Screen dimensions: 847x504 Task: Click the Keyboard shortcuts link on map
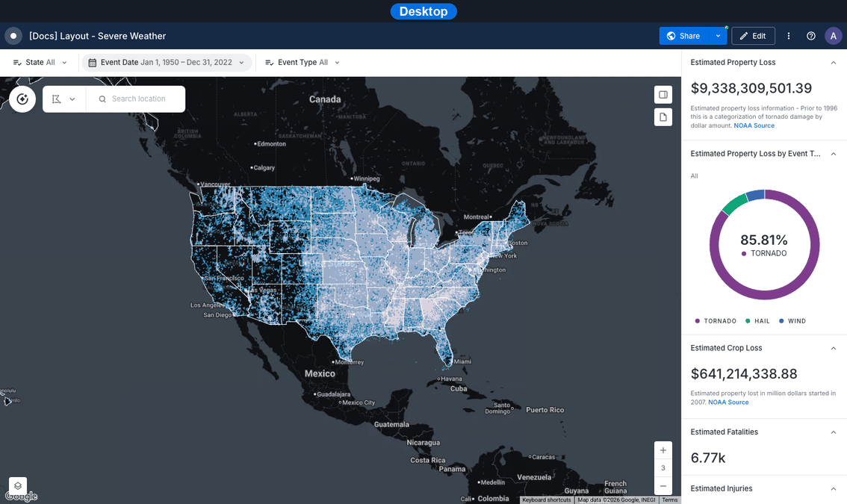546,500
